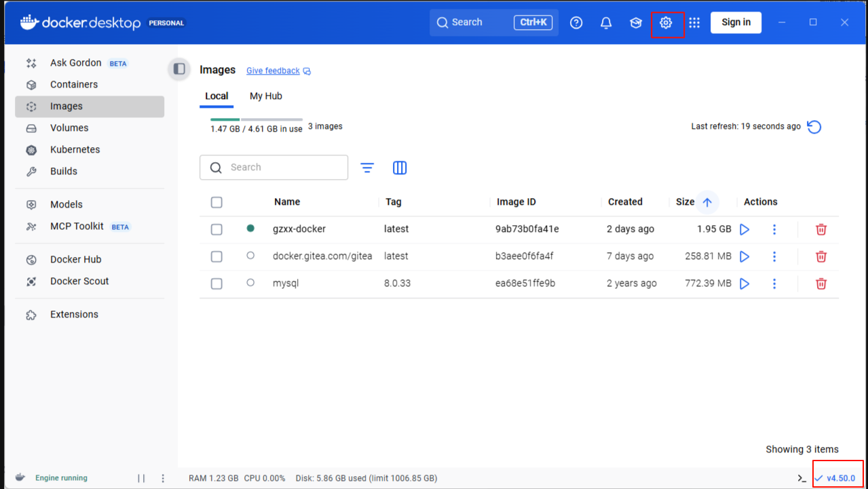Viewport: 868px width, 489px height.
Task: Click image ID b3aee0f6fa4f
Action: pyautogui.click(x=525, y=256)
